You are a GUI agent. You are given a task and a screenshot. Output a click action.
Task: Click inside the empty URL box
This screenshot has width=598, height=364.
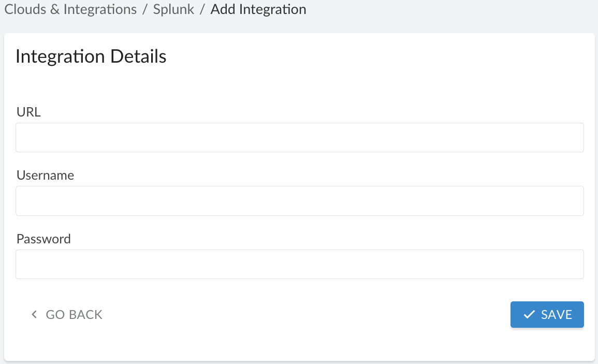point(299,137)
